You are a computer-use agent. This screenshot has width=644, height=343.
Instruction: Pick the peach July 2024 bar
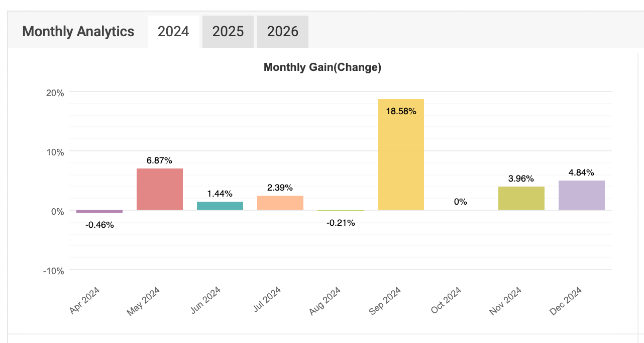pos(280,203)
